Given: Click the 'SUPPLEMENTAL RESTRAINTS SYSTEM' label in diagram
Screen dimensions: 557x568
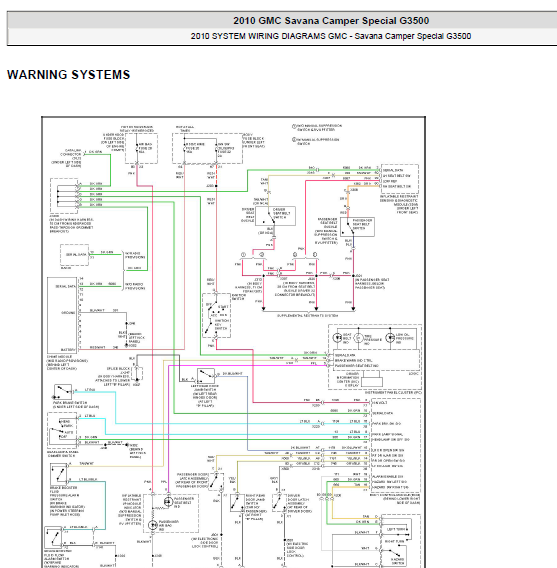Looking at the screenshot, I should tap(307, 316).
